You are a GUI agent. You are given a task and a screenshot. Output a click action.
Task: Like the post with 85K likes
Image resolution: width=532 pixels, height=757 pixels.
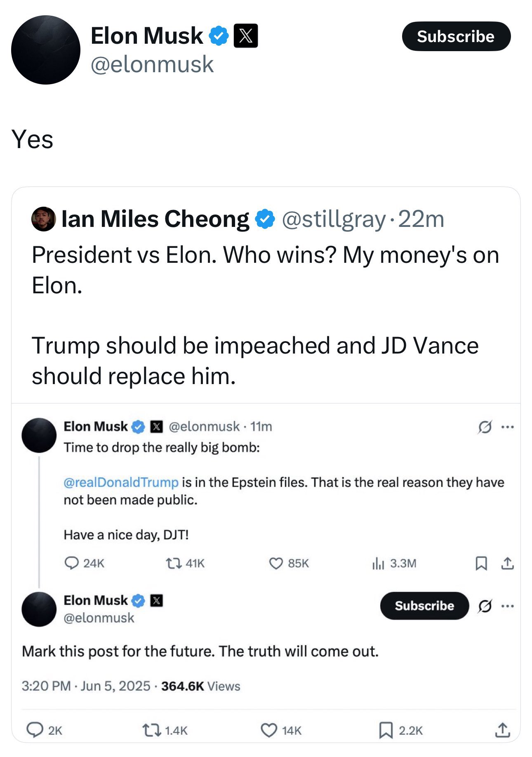click(275, 563)
